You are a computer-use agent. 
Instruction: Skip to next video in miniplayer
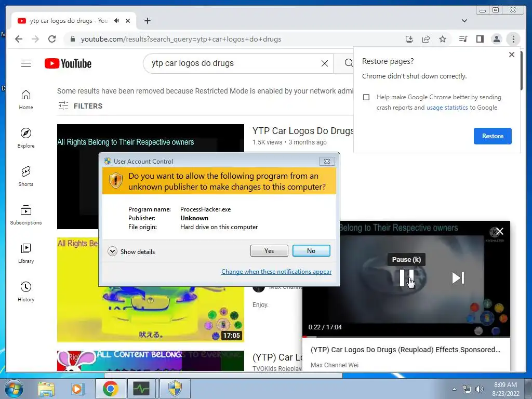[458, 278]
